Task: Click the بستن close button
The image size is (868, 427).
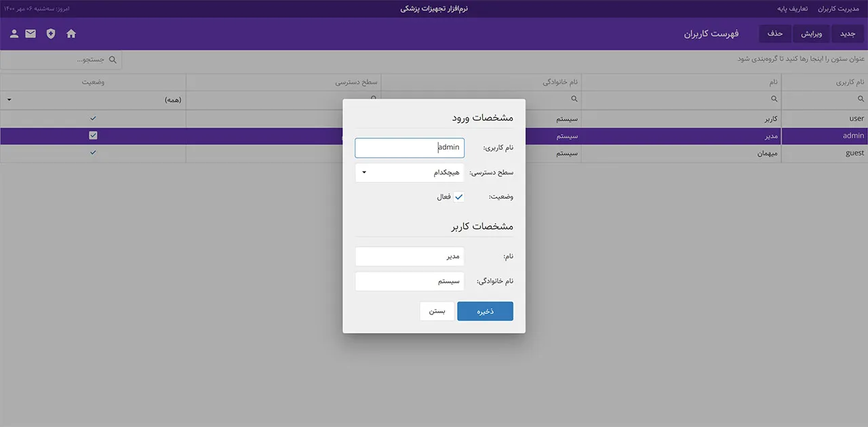Action: pyautogui.click(x=437, y=311)
